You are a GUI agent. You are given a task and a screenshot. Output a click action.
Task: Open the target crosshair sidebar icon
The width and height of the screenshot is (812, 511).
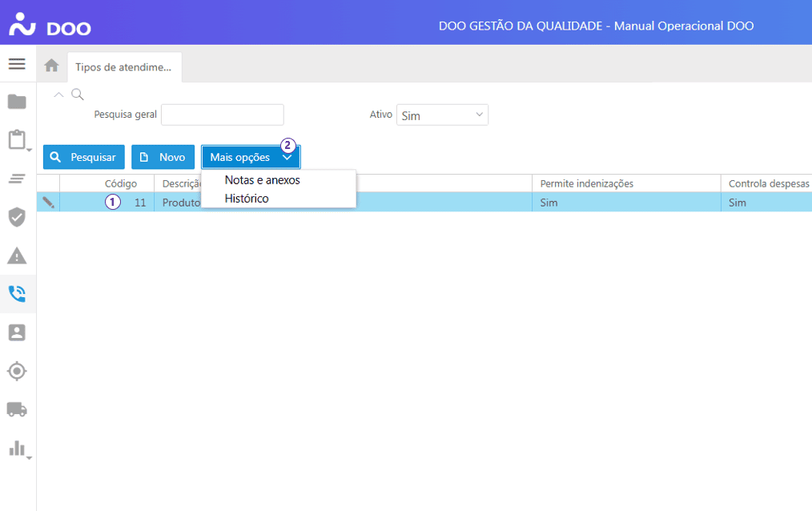[x=17, y=371]
